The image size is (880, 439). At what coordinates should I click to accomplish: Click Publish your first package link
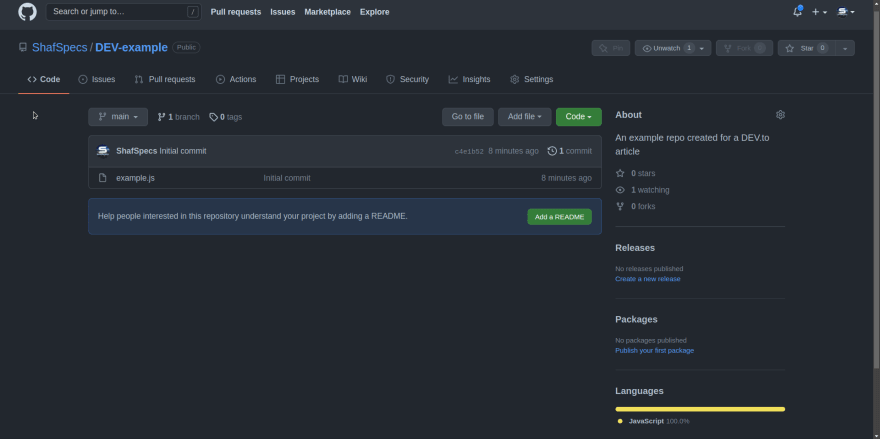[x=654, y=351]
